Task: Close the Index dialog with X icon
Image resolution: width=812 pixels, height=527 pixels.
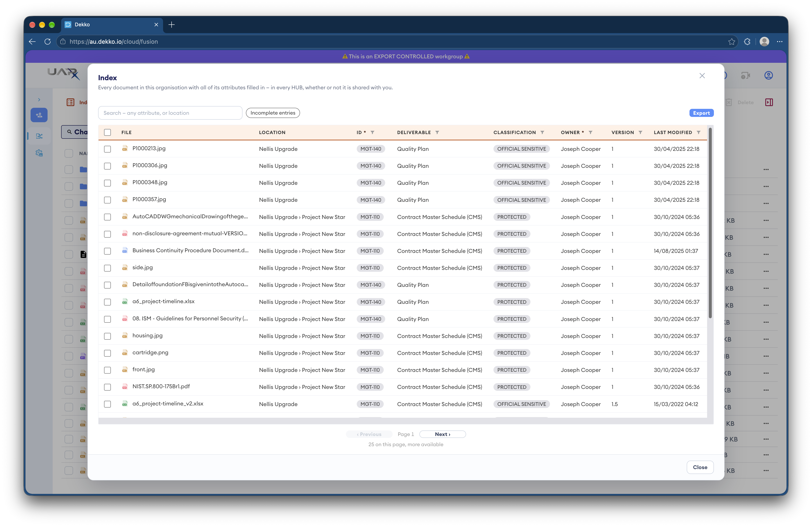Action: 702,76
